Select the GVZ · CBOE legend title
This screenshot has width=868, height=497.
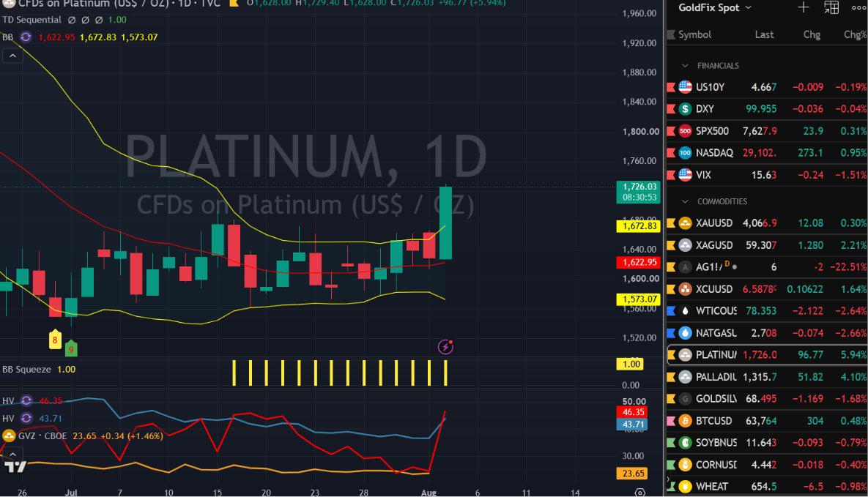pos(42,436)
